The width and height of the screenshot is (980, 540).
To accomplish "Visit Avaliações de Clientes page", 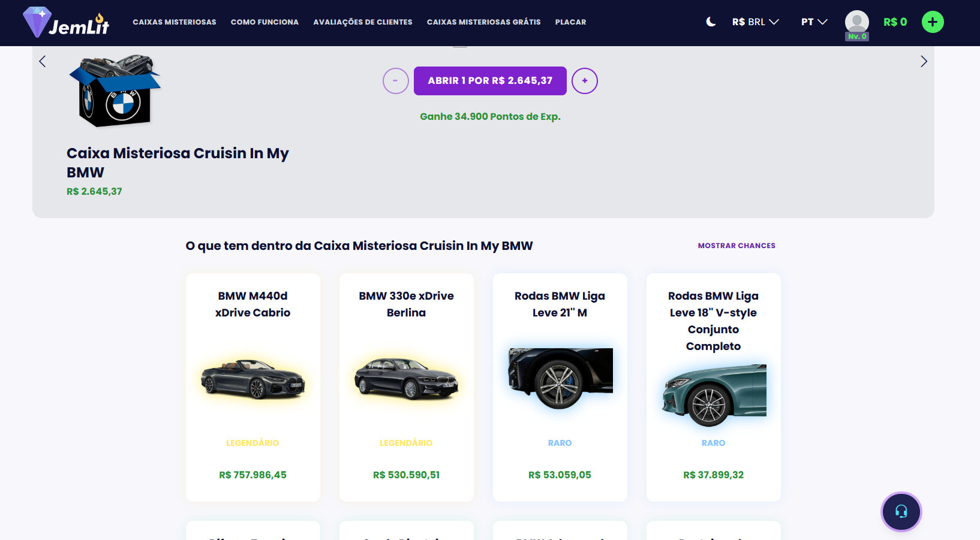I will coord(363,22).
